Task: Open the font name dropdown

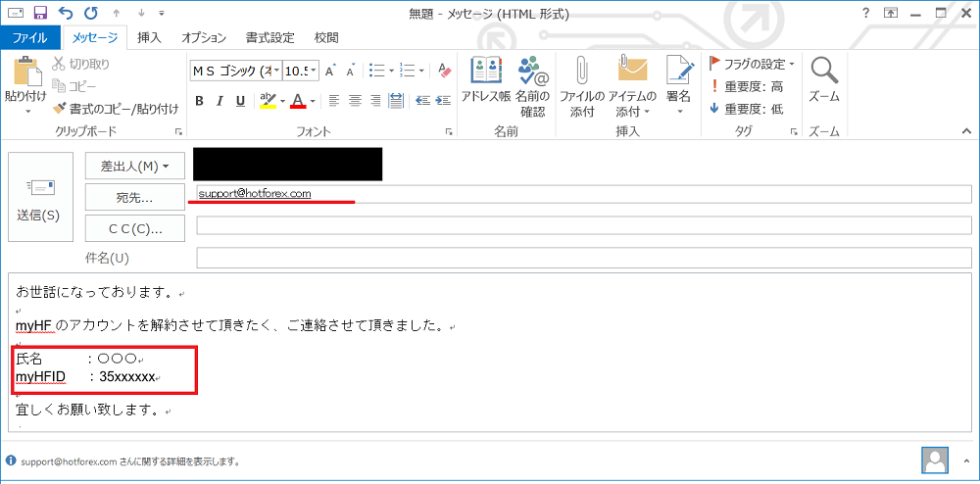Action: click(x=276, y=71)
